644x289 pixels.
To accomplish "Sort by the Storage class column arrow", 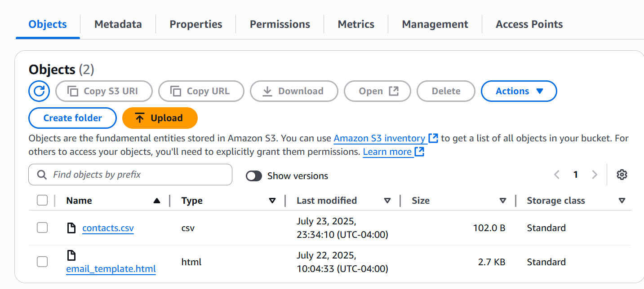I will click(x=622, y=201).
